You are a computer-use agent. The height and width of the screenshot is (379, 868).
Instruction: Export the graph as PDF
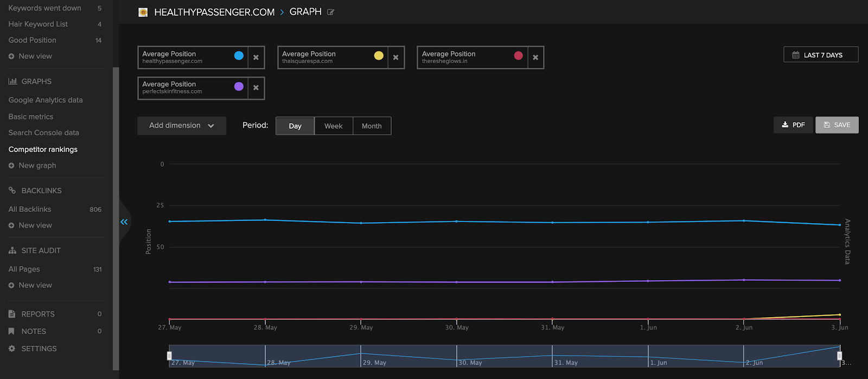793,125
